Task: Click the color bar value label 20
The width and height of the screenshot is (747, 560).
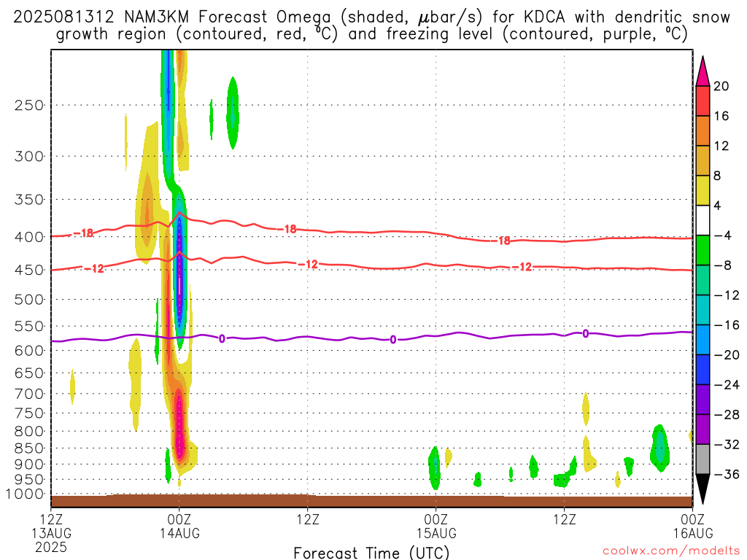Action: coord(721,86)
